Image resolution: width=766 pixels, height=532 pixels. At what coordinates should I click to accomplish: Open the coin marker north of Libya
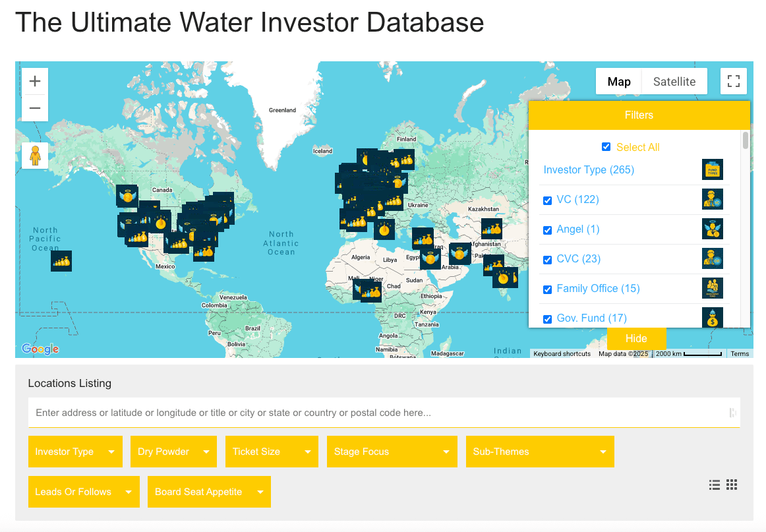click(x=384, y=229)
